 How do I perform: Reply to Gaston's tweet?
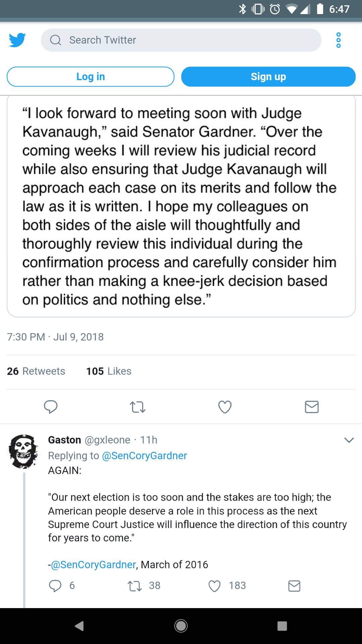tap(55, 586)
